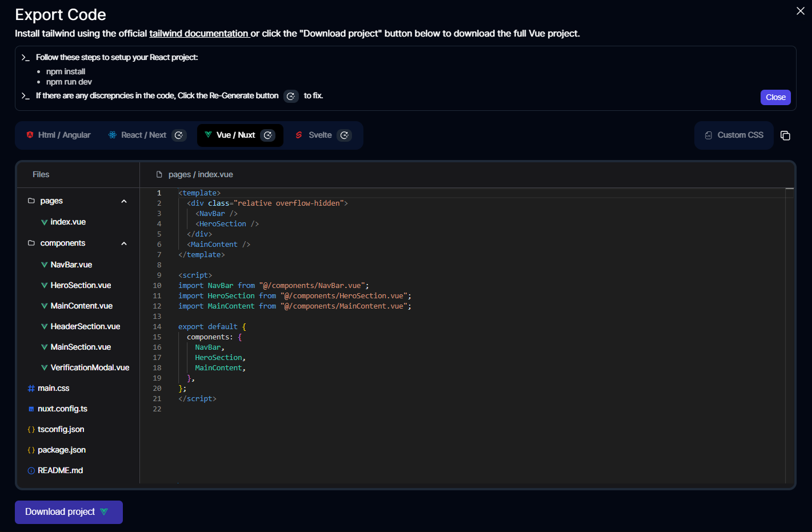Click the Vue icon beside NavBar.vue
Image resolution: width=812 pixels, height=532 pixels.
44,265
